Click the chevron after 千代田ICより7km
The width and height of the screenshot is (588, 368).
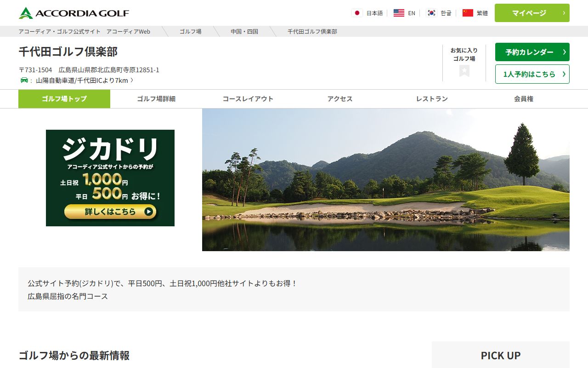[132, 80]
